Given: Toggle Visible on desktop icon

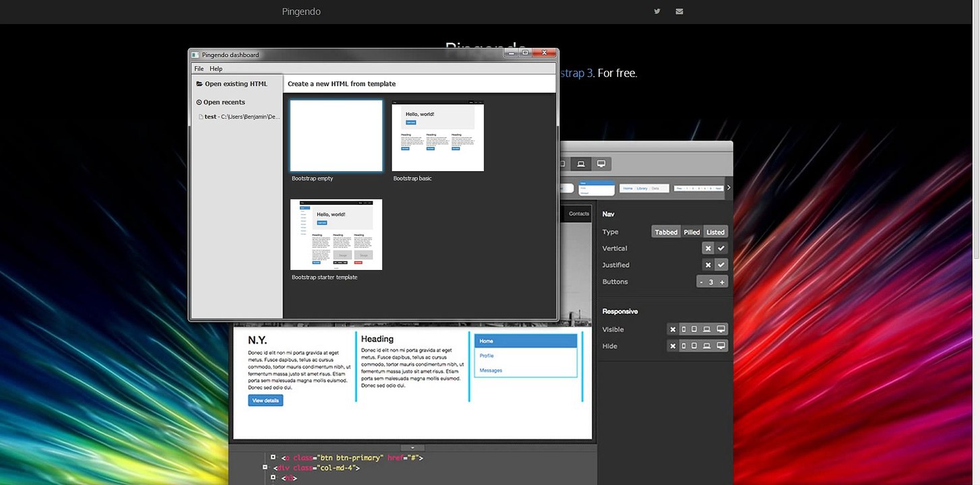Looking at the screenshot, I should (x=721, y=329).
